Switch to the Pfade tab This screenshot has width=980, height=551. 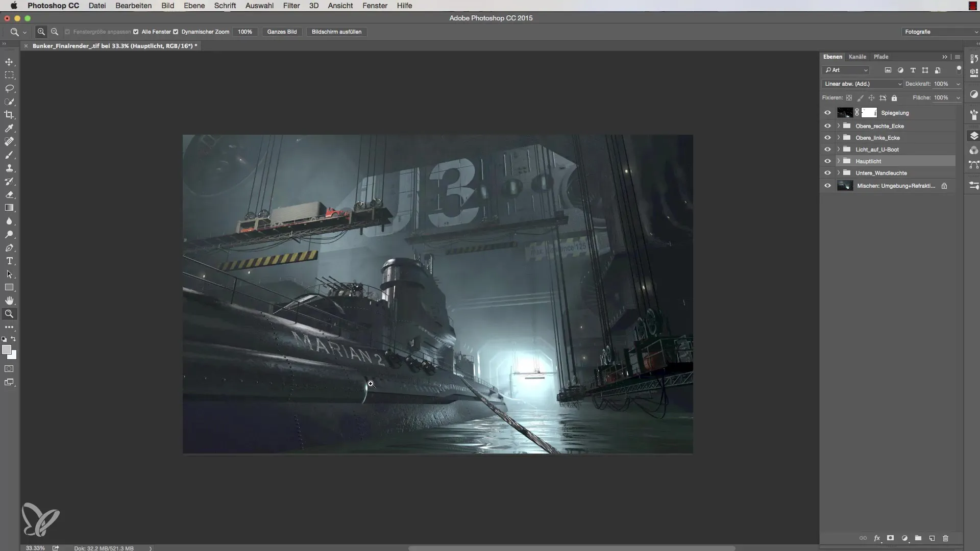click(881, 57)
